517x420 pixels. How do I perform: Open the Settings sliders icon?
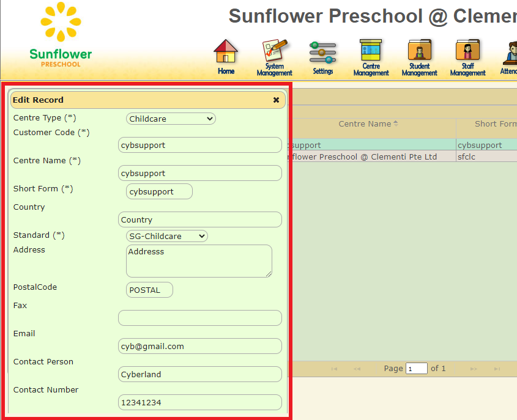click(322, 57)
